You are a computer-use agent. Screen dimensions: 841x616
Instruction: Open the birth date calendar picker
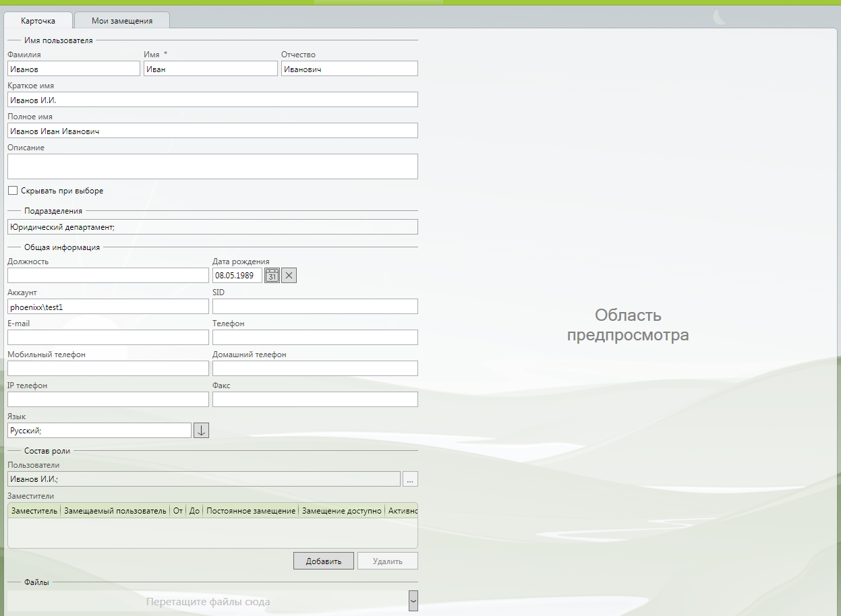pyautogui.click(x=272, y=275)
